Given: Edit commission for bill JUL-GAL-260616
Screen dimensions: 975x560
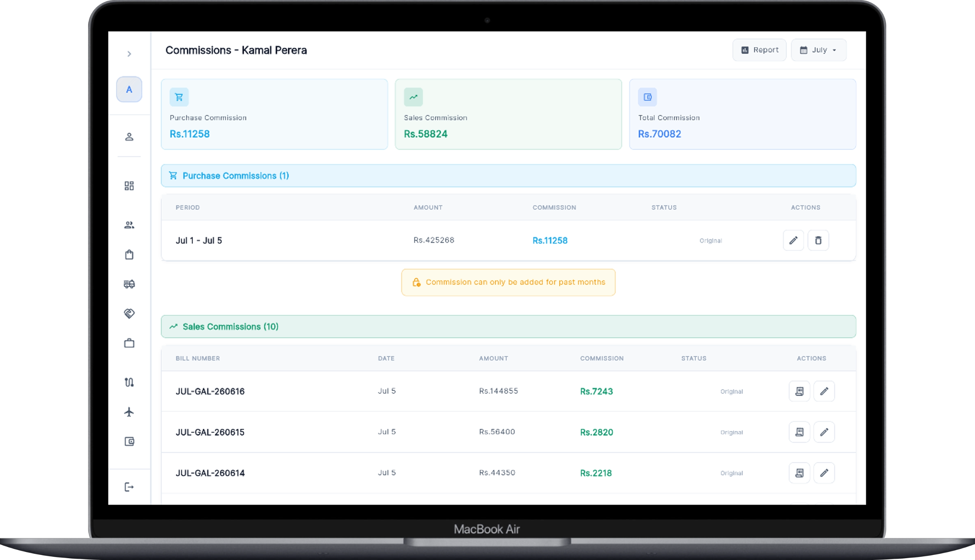Looking at the screenshot, I should (x=824, y=391).
